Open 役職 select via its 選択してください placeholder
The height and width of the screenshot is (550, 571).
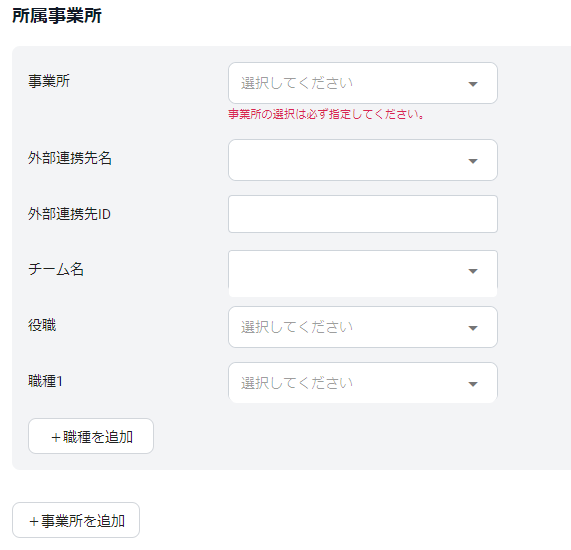(296, 327)
